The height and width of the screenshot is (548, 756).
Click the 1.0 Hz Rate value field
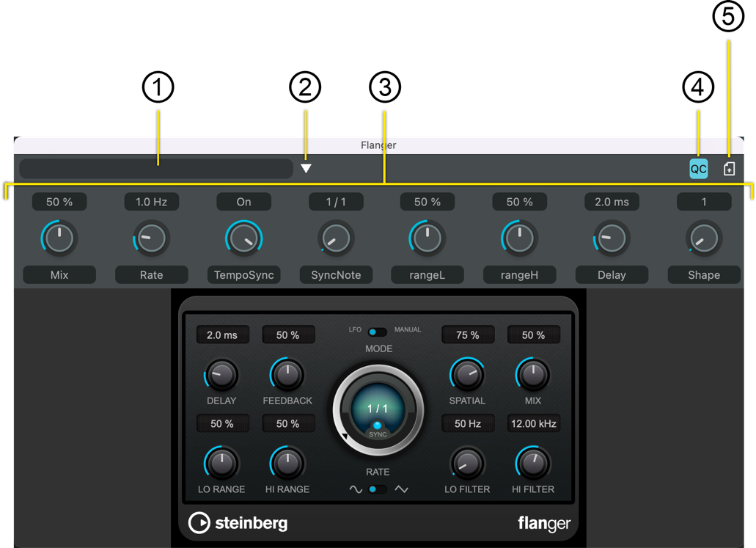152,202
